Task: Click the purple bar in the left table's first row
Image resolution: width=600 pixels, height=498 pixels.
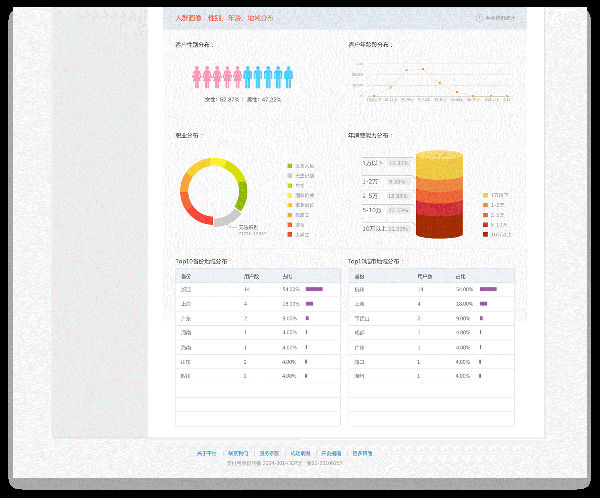Action: [x=314, y=289]
